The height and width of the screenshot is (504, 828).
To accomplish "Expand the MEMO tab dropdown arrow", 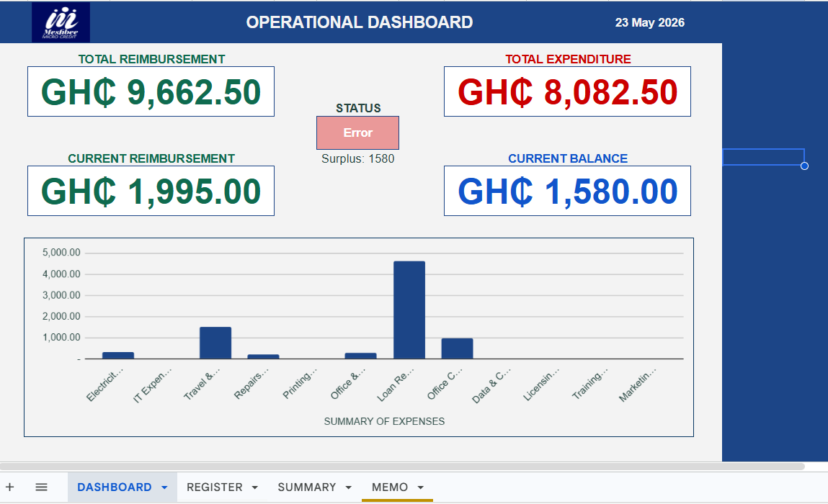I will pyautogui.click(x=421, y=487).
